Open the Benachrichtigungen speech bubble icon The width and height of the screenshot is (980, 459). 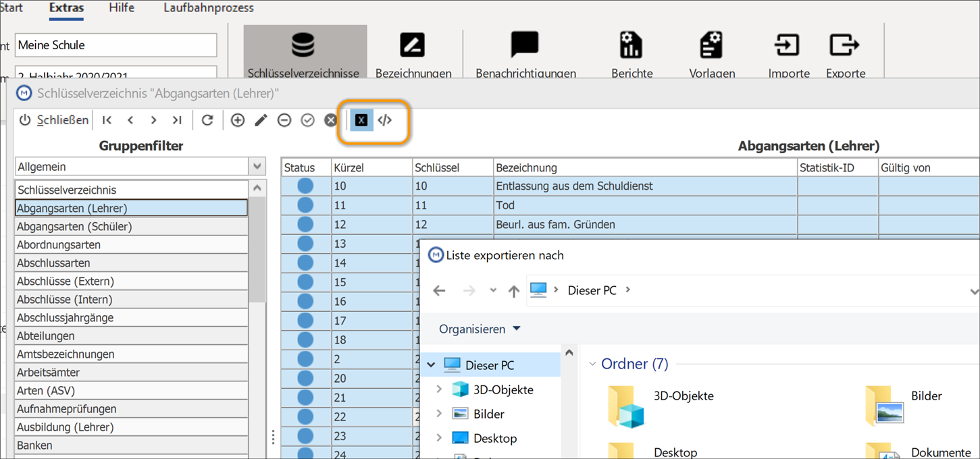tap(525, 46)
